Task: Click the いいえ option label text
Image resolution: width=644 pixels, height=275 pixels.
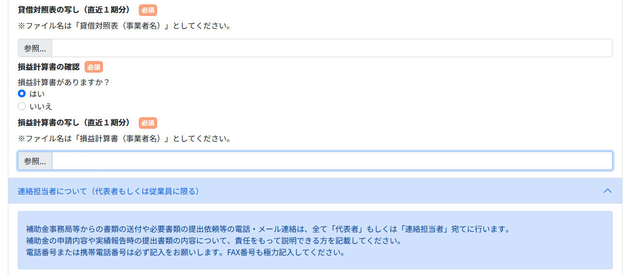Action: click(41, 106)
